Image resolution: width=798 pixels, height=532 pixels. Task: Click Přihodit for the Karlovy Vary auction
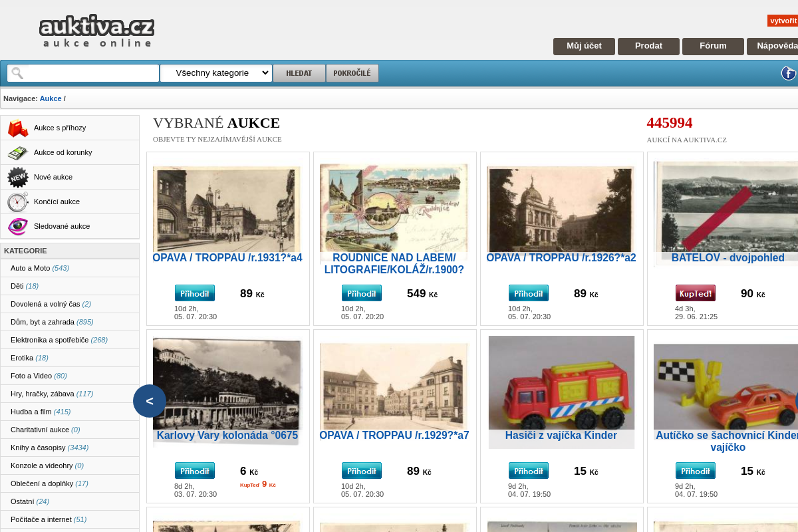coord(195,471)
